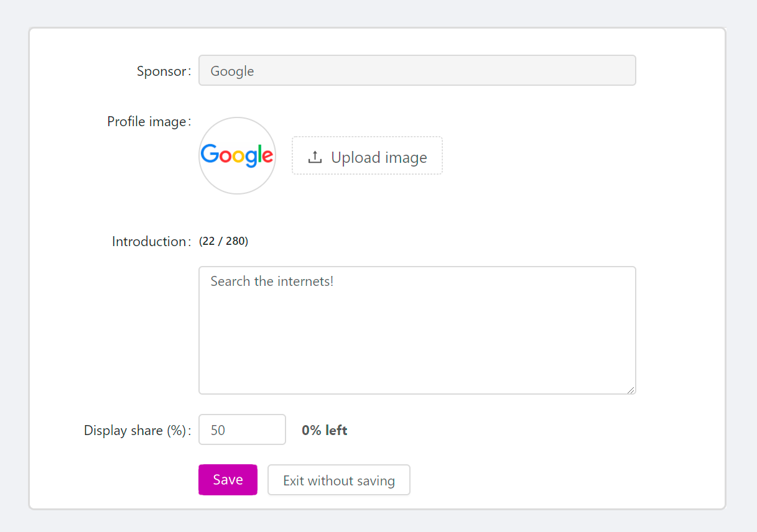This screenshot has width=757, height=532.
Task: Click the upload arrow icon
Action: tap(315, 157)
